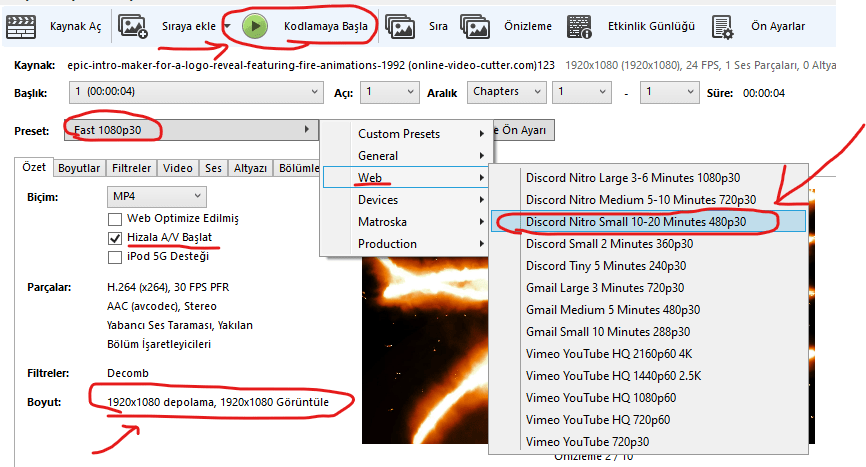Click the Decomb filter text
This screenshot has height=467, width=866.
[128, 373]
